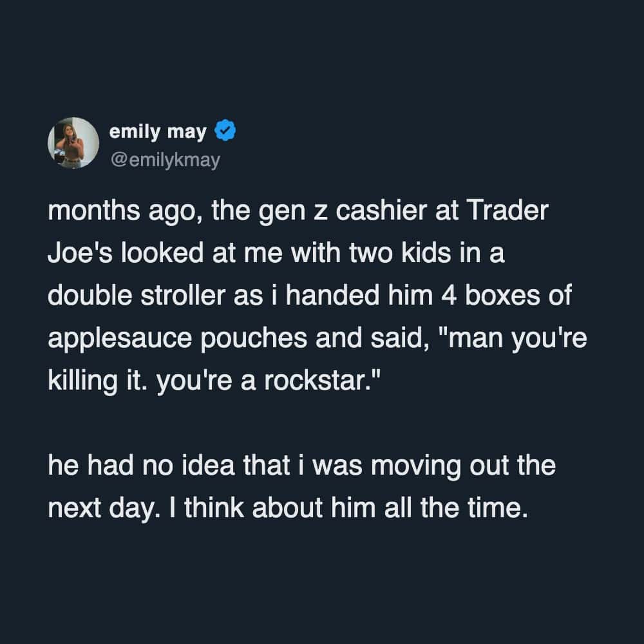Open the 'emily may' display name
The image size is (644, 644).
click(158, 133)
